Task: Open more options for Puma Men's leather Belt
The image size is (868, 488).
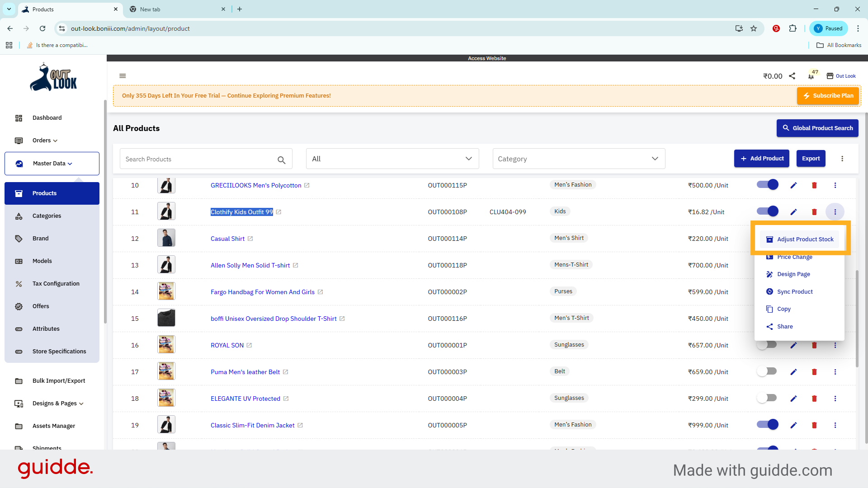Action: (x=835, y=372)
